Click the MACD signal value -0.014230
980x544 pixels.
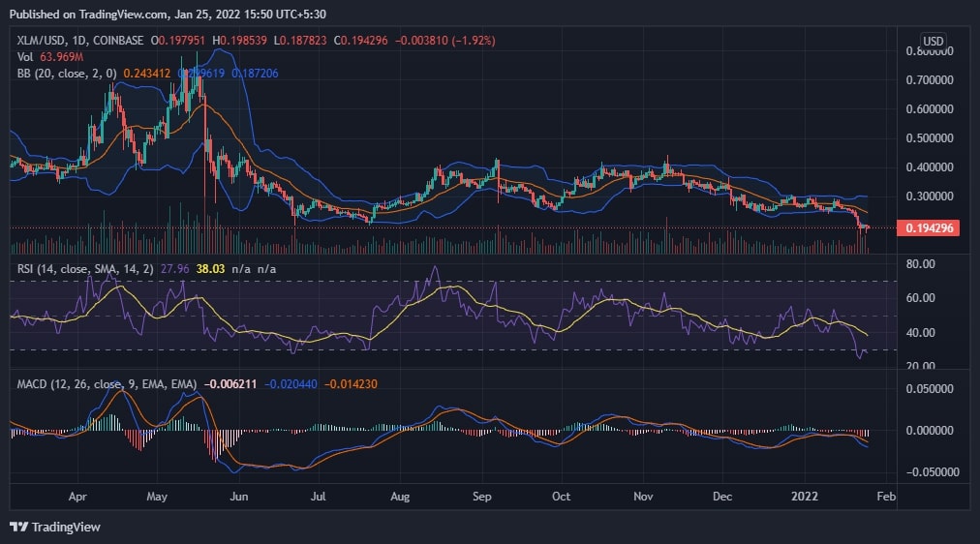pyautogui.click(x=351, y=384)
